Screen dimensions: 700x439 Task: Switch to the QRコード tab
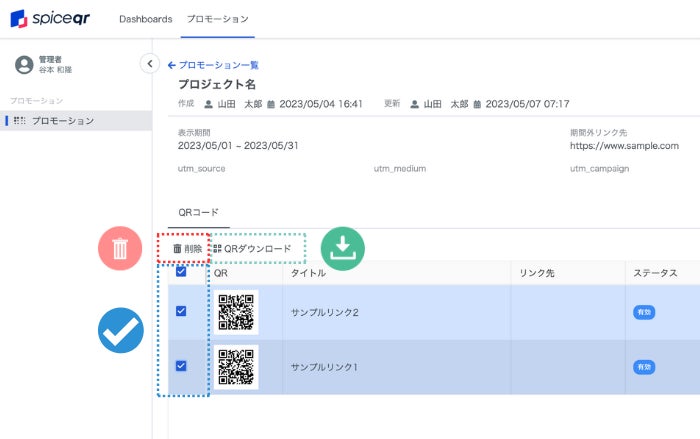coord(198,213)
